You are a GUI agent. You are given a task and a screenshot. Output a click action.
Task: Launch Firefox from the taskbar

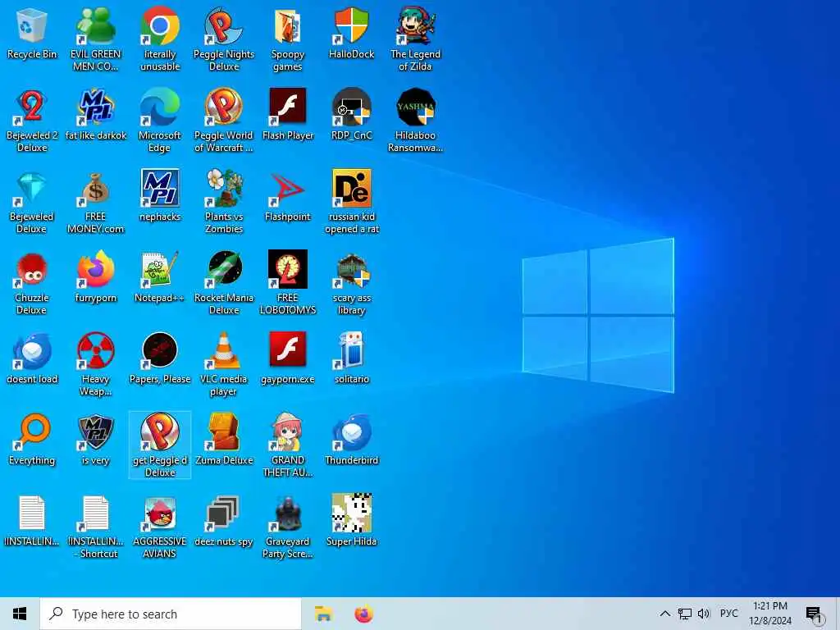point(363,614)
